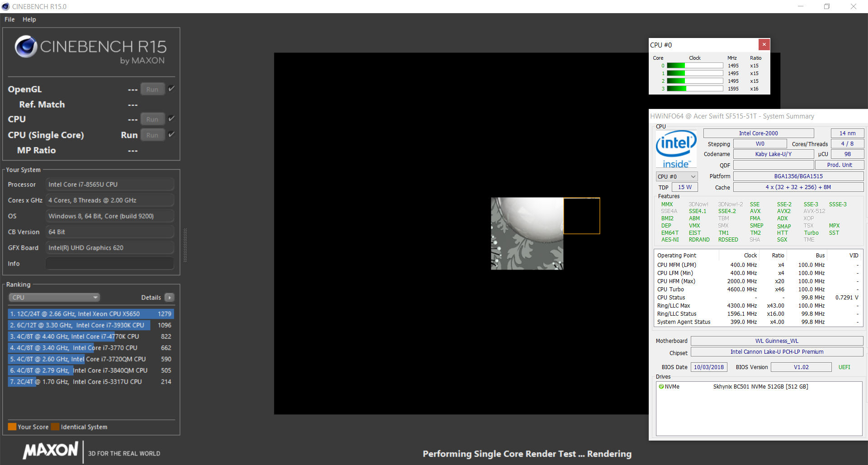Click the BIOS Version V1.02 field
The height and width of the screenshot is (465, 868).
click(801, 367)
